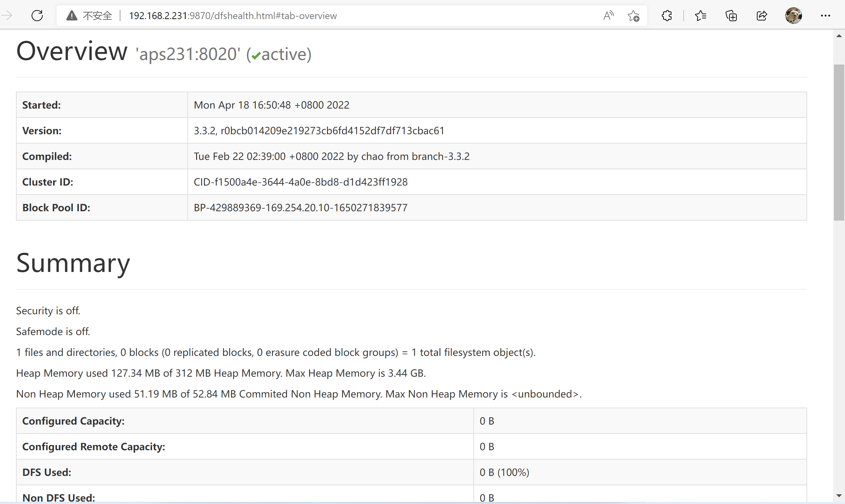This screenshot has height=504, width=845.
Task: Open the Collections panel
Action: point(731,15)
